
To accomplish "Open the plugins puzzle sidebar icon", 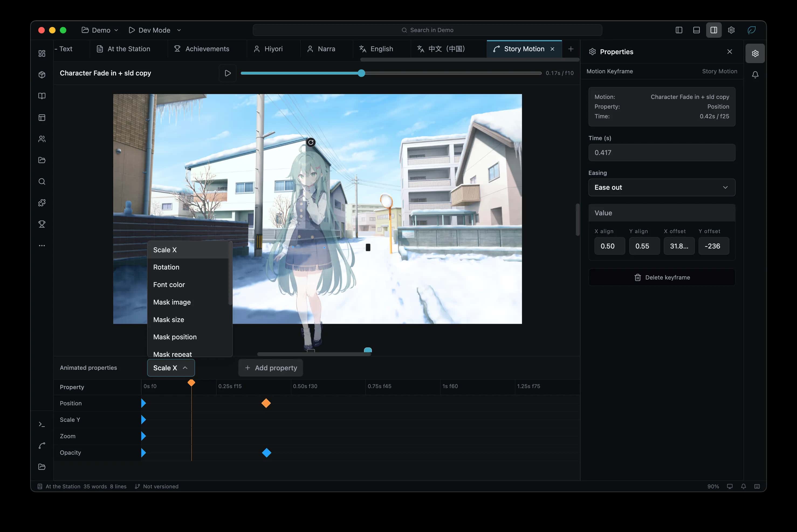I will [x=42, y=203].
